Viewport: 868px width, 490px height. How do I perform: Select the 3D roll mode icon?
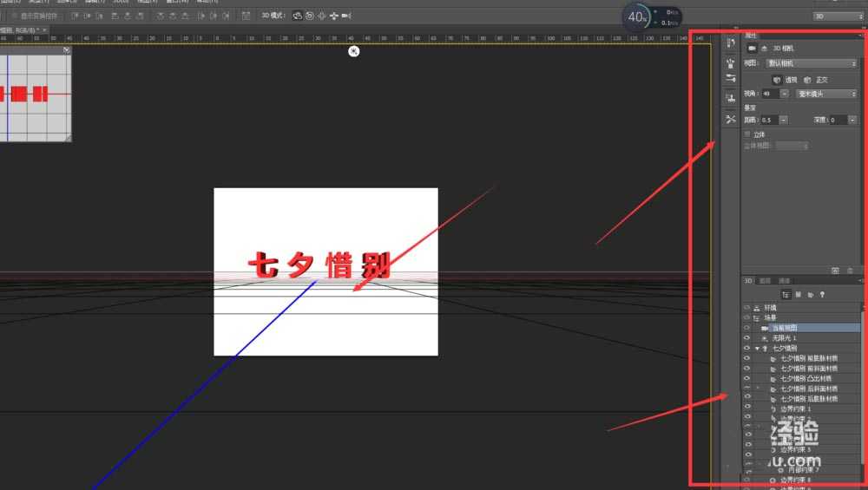click(310, 16)
